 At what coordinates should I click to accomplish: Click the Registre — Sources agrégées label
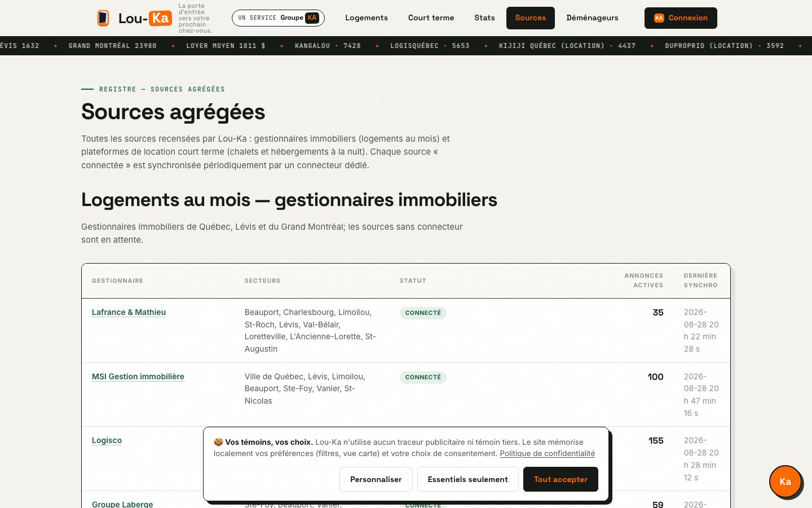162,89
